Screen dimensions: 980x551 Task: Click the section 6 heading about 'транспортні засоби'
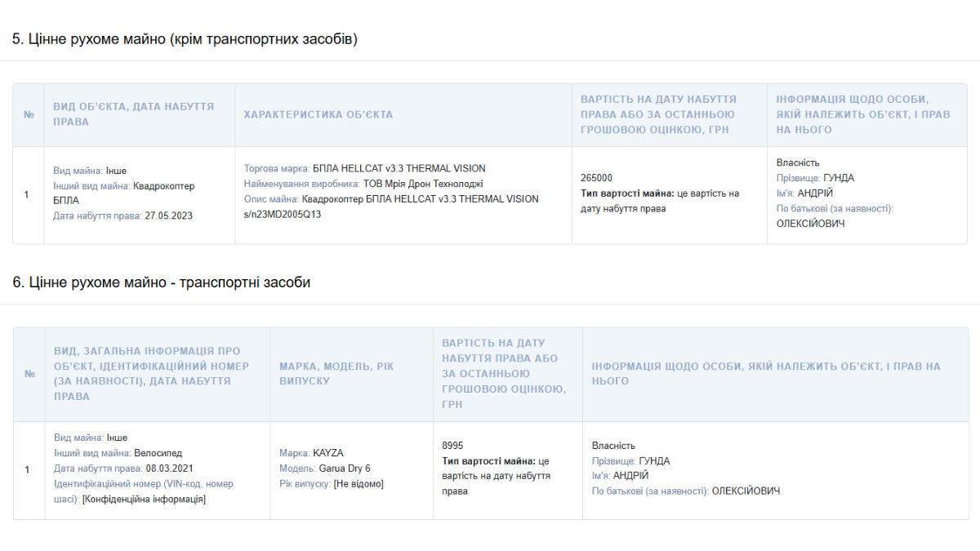click(x=162, y=282)
